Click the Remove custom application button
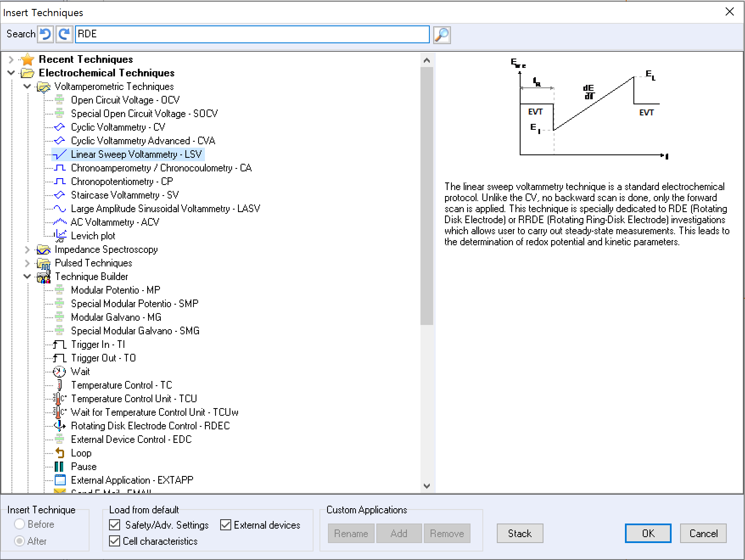The width and height of the screenshot is (745, 560). tap(447, 533)
